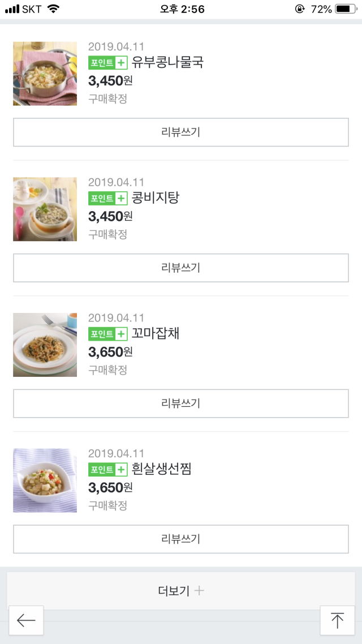This screenshot has height=644, width=362.
Task: Open the 유부콩나물국 product name link
Action: (x=167, y=62)
